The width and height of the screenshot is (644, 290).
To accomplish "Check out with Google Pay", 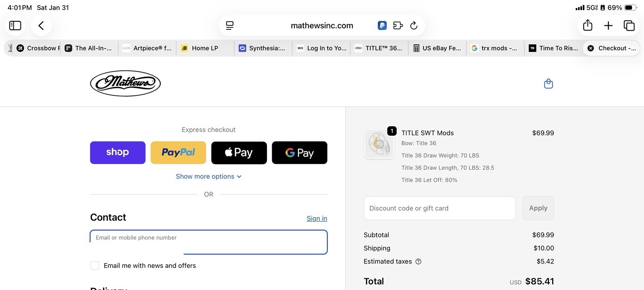I will [299, 153].
